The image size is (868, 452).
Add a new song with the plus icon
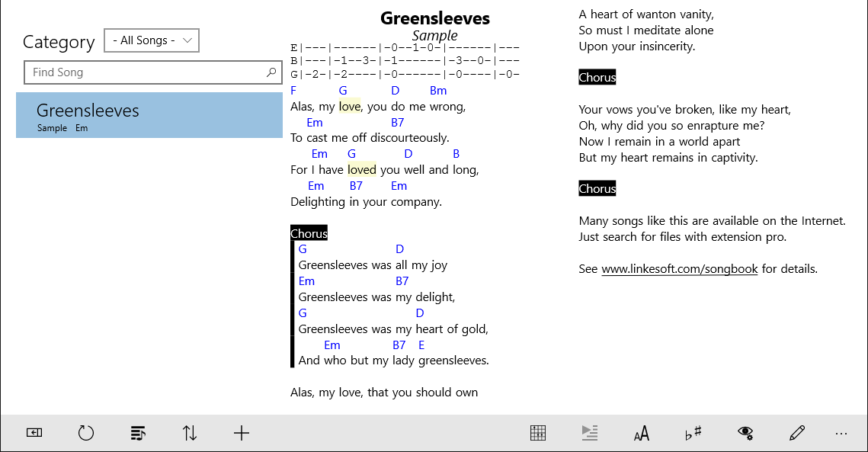pyautogui.click(x=241, y=432)
